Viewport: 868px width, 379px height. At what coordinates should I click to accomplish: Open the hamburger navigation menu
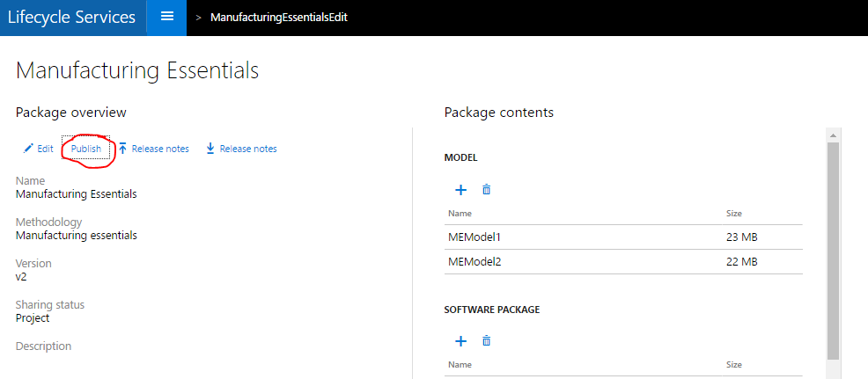(x=166, y=18)
